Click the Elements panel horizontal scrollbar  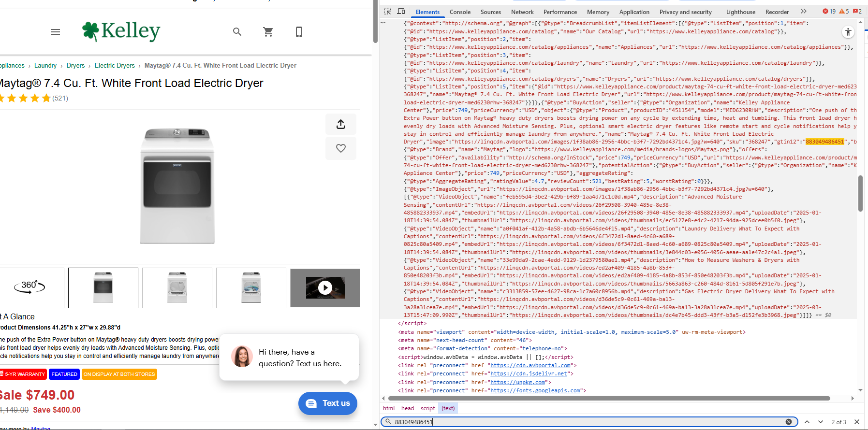click(608, 399)
